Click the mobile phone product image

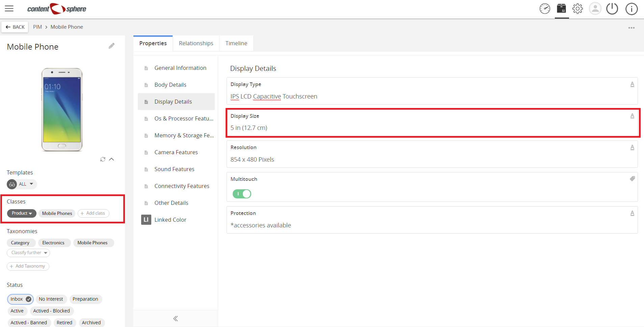point(62,110)
